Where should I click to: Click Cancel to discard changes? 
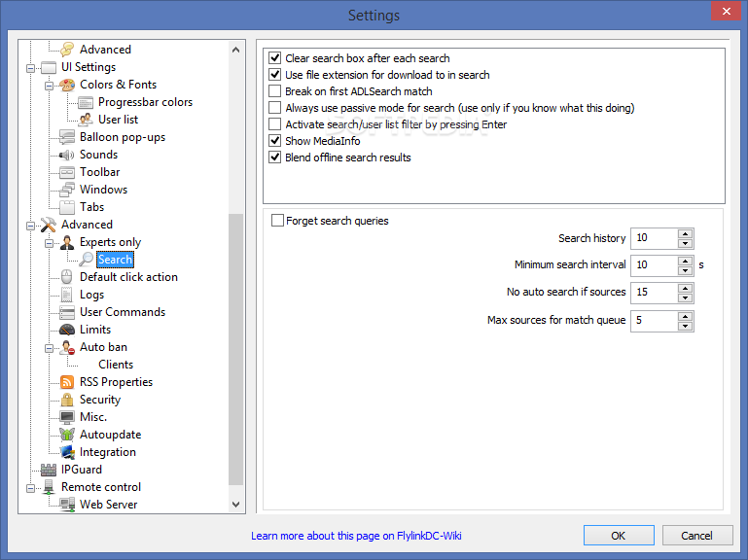coord(697,536)
